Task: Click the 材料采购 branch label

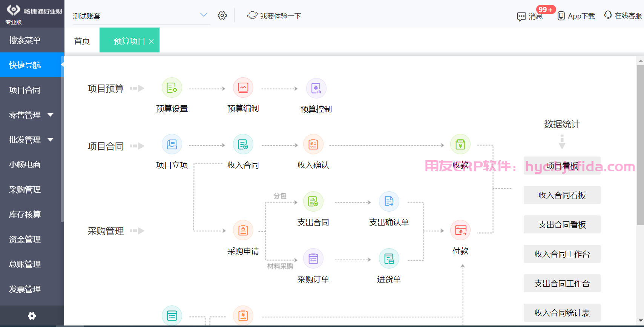Action: click(280, 266)
